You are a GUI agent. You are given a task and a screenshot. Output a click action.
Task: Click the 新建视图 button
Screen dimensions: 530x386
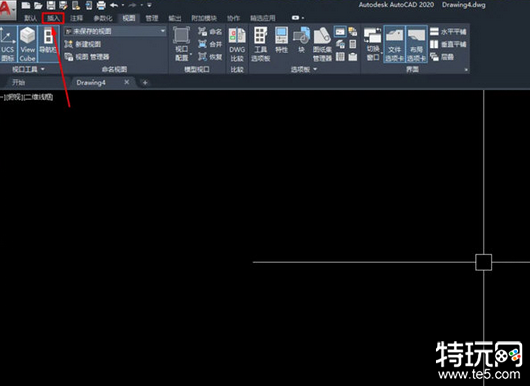tap(83, 44)
